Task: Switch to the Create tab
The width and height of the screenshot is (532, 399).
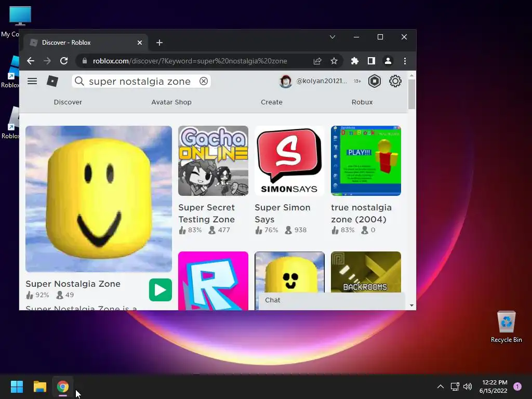Action: (271, 102)
